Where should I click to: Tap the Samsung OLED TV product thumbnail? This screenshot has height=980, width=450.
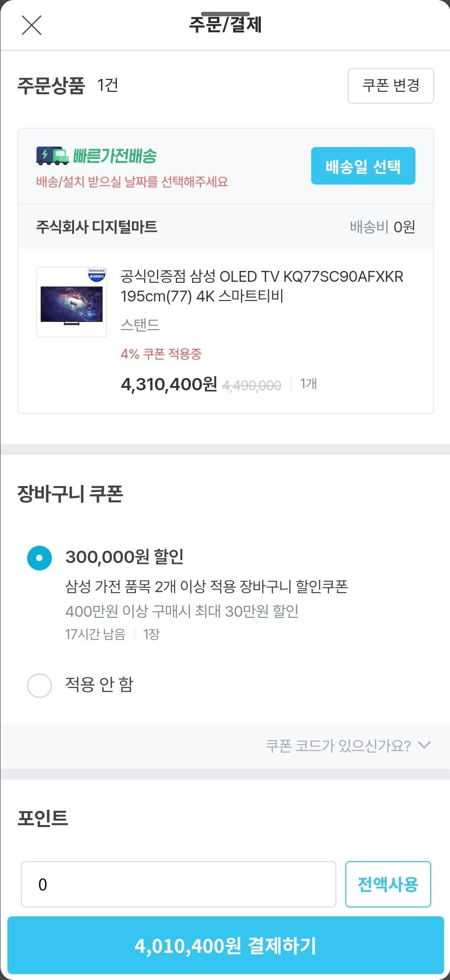(72, 302)
